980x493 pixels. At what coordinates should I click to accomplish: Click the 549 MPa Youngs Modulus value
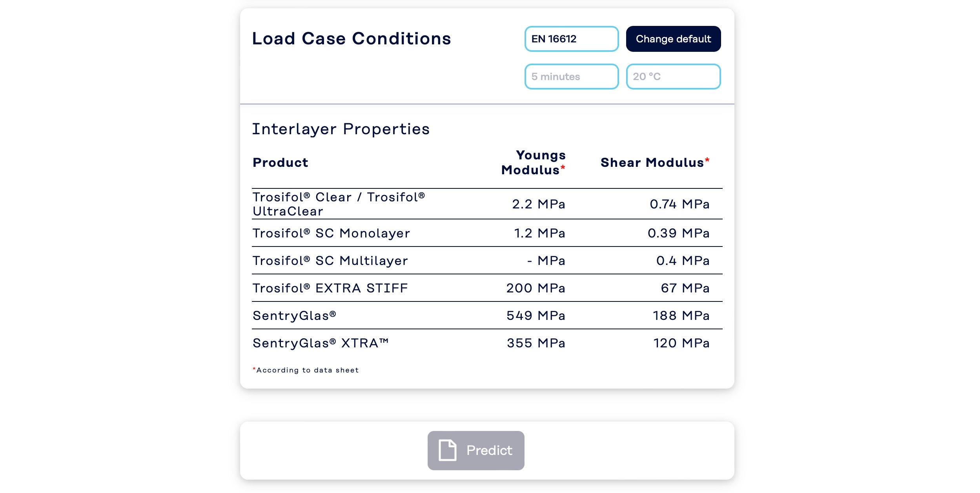(536, 316)
